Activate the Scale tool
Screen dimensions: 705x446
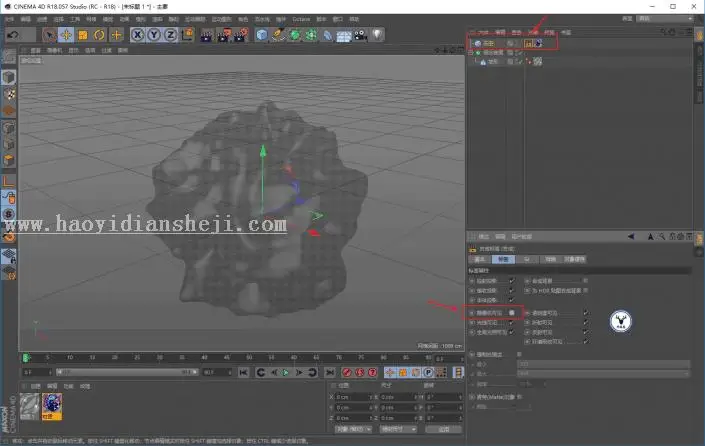click(x=83, y=35)
